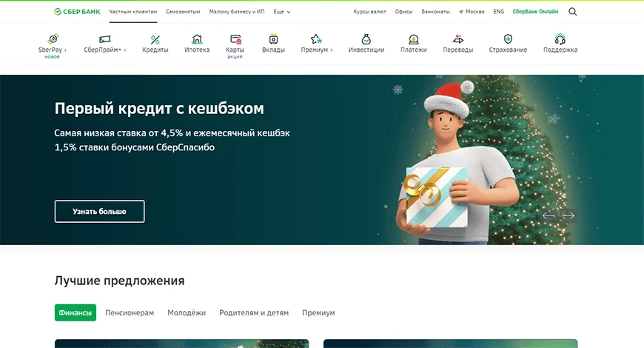Click the Страхование shield icon
This screenshot has width=644, height=348.
pos(508,39)
